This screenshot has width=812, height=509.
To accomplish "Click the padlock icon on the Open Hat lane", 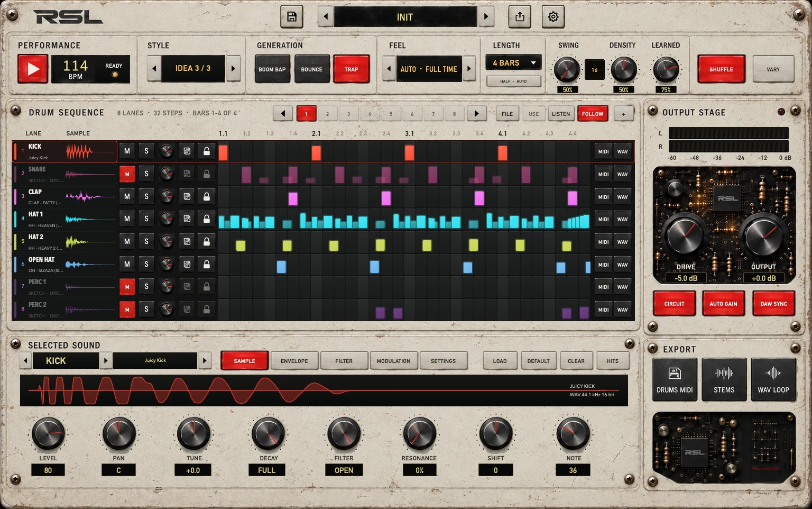I will pyautogui.click(x=207, y=264).
